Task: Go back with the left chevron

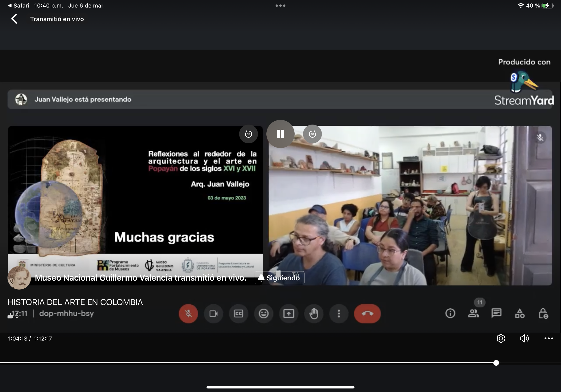Action: point(14,19)
